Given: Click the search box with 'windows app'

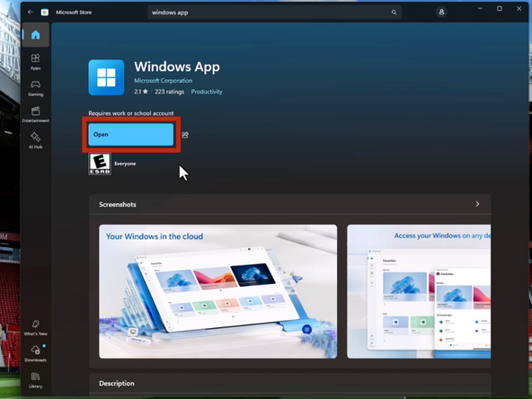Looking at the screenshot, I should (274, 13).
